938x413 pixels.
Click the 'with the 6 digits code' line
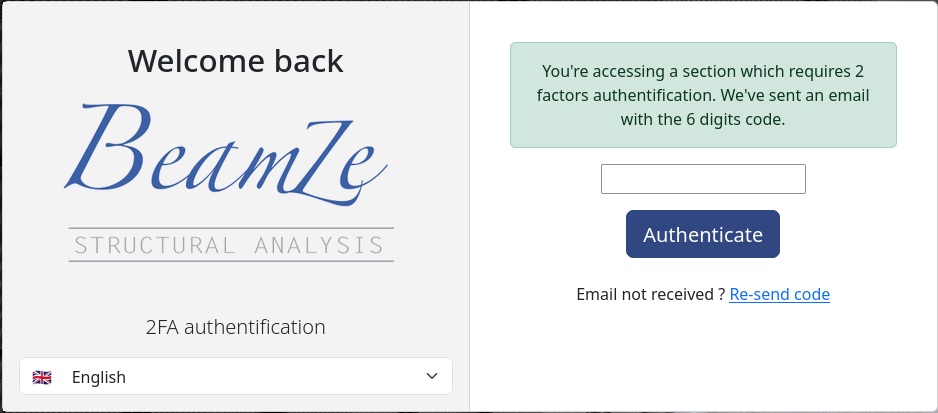(703, 120)
